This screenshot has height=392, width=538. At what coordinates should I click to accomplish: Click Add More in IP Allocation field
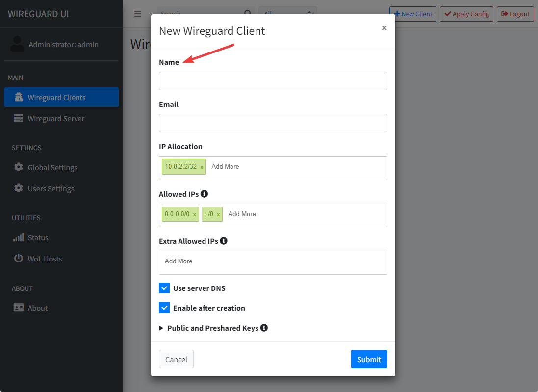click(x=225, y=166)
